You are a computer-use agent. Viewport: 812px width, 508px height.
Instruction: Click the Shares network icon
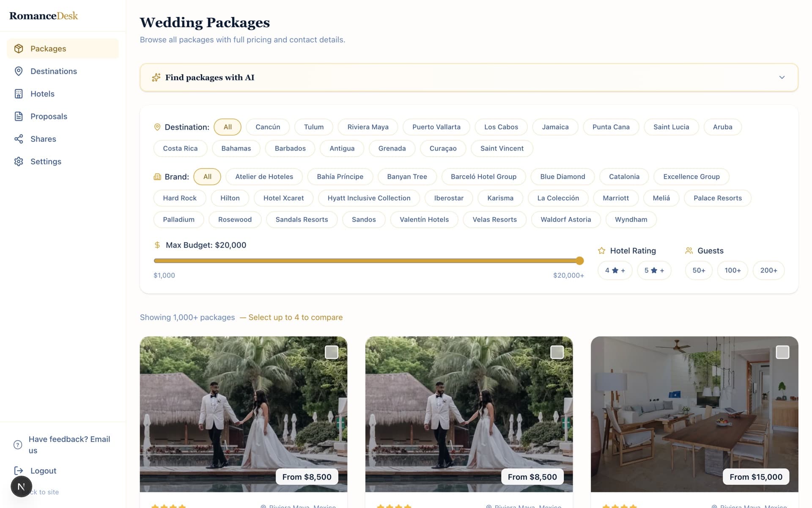(19, 139)
